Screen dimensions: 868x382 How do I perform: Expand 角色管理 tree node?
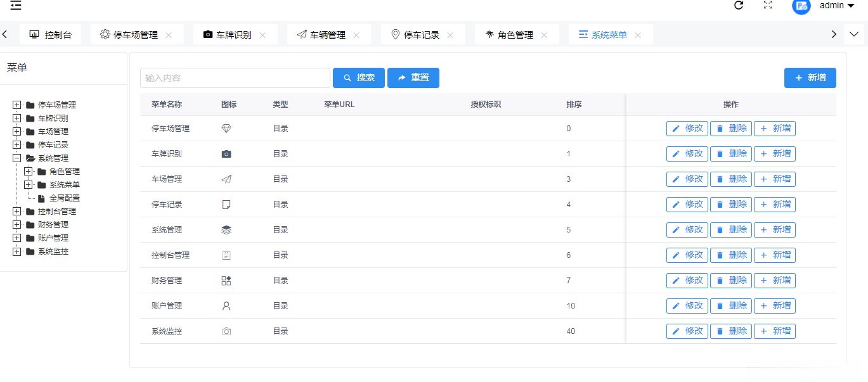29,172
